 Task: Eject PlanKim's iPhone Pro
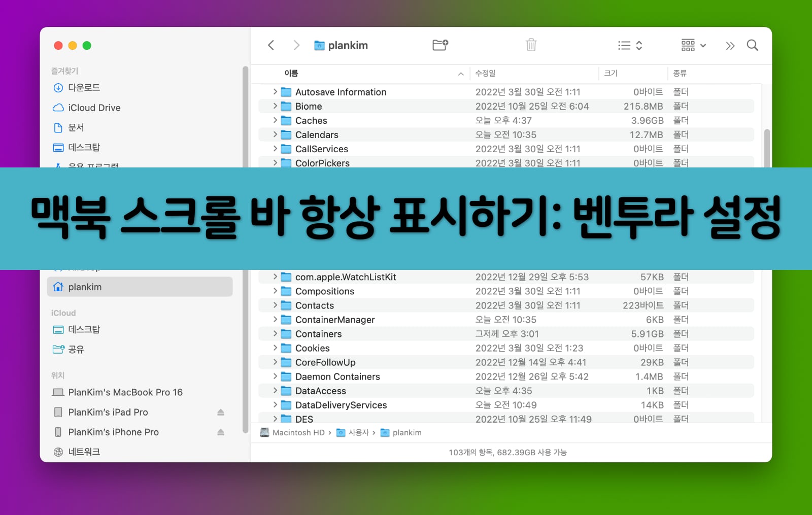coord(221,432)
